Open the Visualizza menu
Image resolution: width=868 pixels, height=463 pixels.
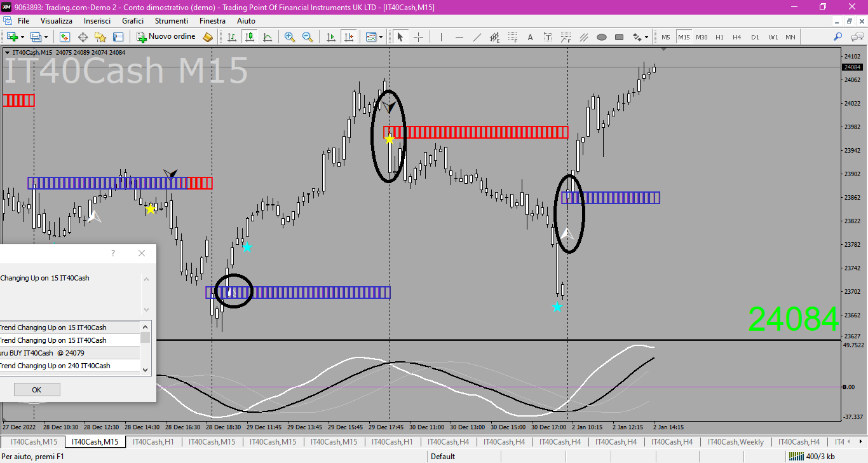[57, 21]
